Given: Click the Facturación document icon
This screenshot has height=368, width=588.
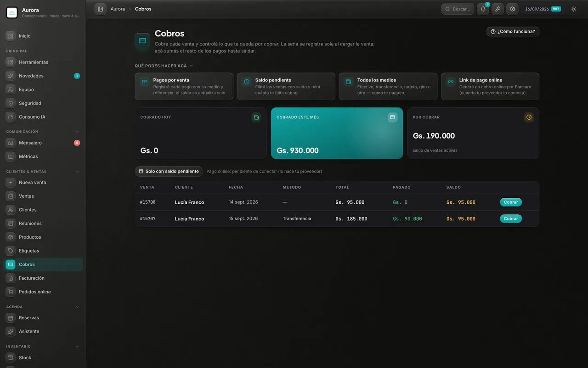Looking at the screenshot, I should pyautogui.click(x=11, y=278).
